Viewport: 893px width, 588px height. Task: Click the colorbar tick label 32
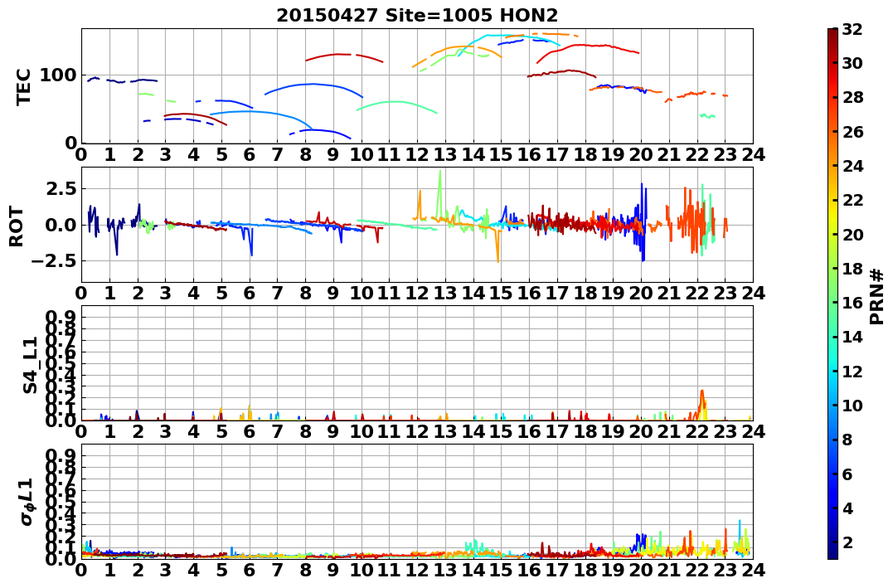point(852,29)
